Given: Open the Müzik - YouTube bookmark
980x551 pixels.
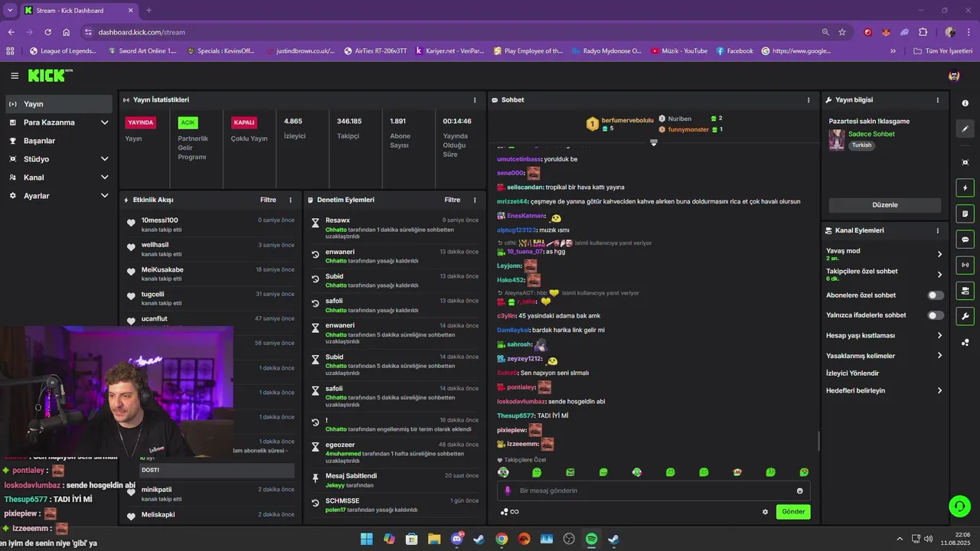Looking at the screenshot, I should coord(679,51).
